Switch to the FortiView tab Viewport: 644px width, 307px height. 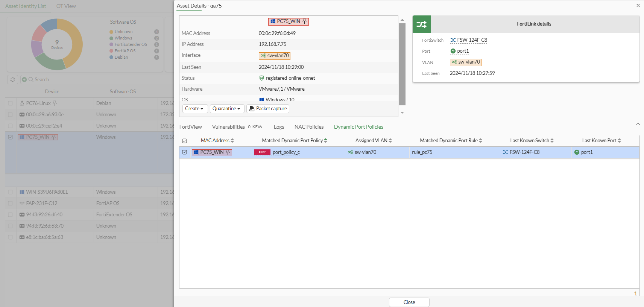tap(191, 127)
